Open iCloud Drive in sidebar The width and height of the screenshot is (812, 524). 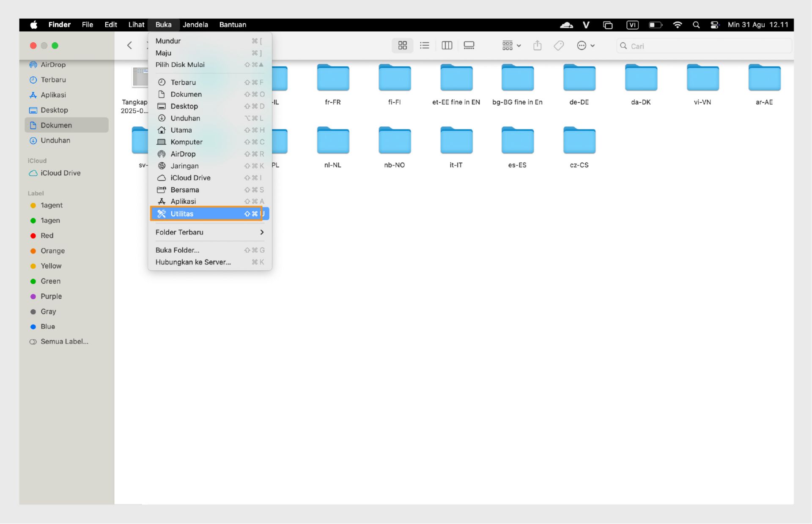pos(60,173)
